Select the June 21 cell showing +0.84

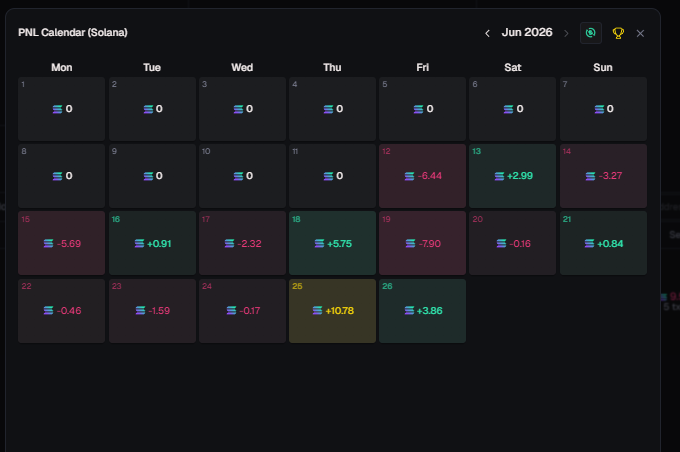[603, 243]
